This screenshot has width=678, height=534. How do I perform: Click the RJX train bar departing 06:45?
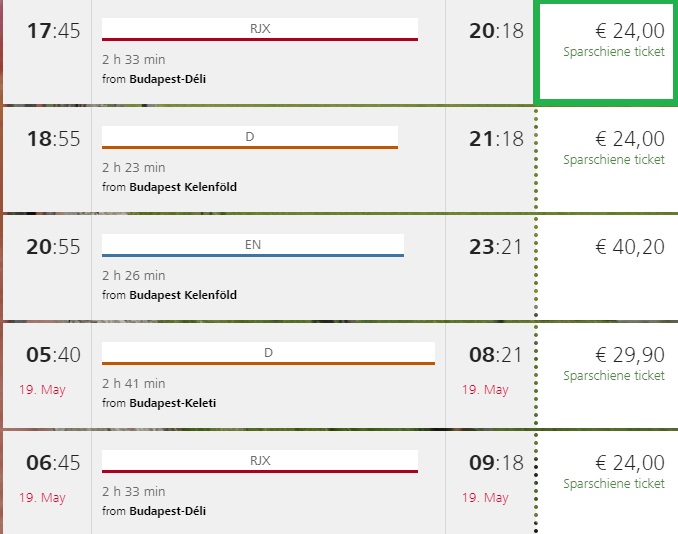click(260, 461)
